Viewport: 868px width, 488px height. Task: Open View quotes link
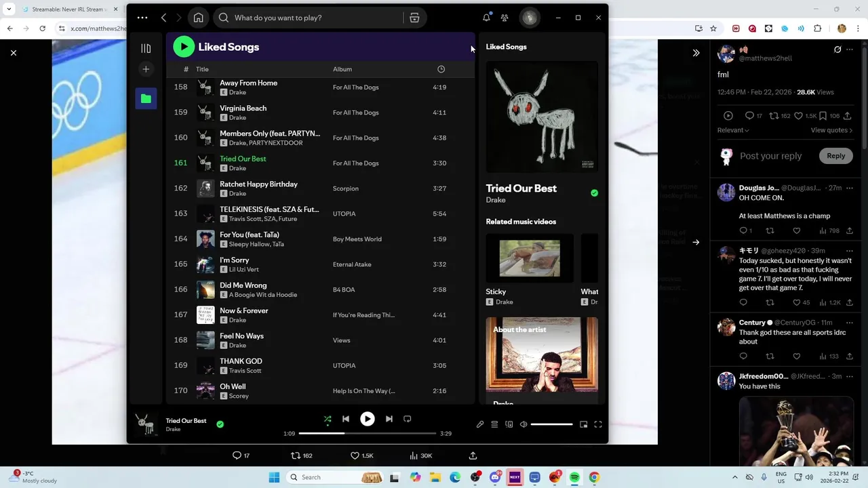[832, 130]
